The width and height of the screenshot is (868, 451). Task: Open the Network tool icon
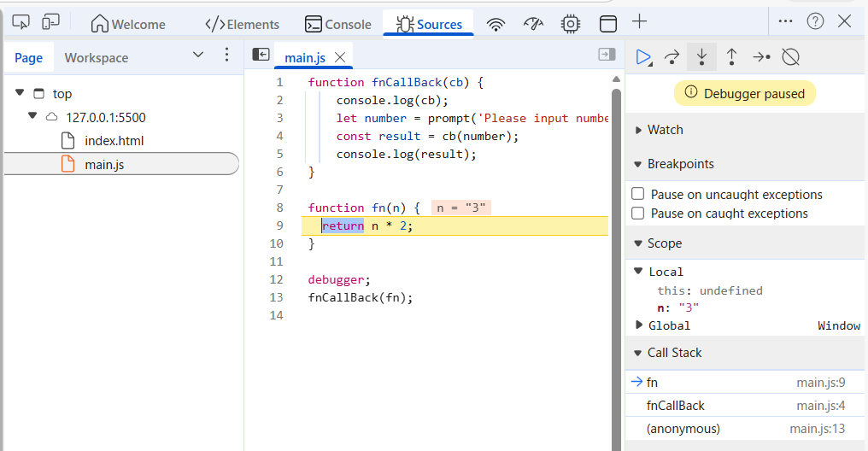pyautogui.click(x=496, y=24)
